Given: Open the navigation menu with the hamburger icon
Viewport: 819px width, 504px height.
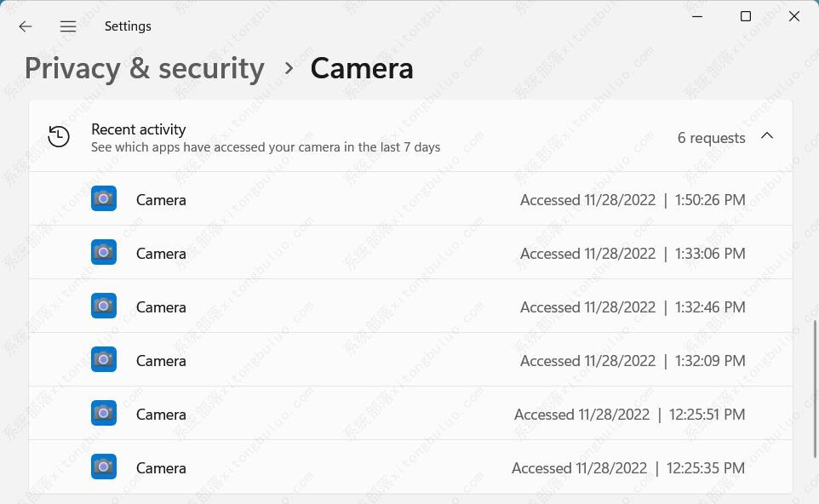Looking at the screenshot, I should pos(68,26).
